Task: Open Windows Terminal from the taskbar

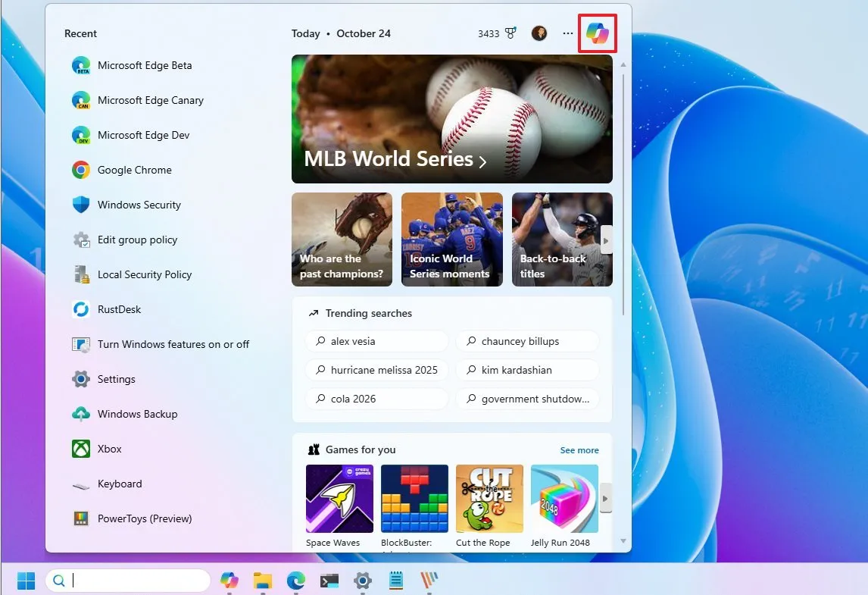Action: (x=329, y=580)
